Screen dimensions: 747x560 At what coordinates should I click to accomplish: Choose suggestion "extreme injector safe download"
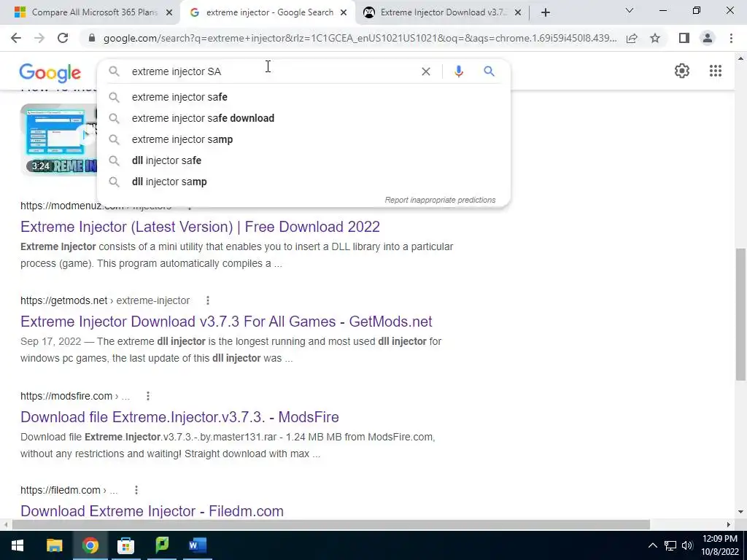point(303,118)
